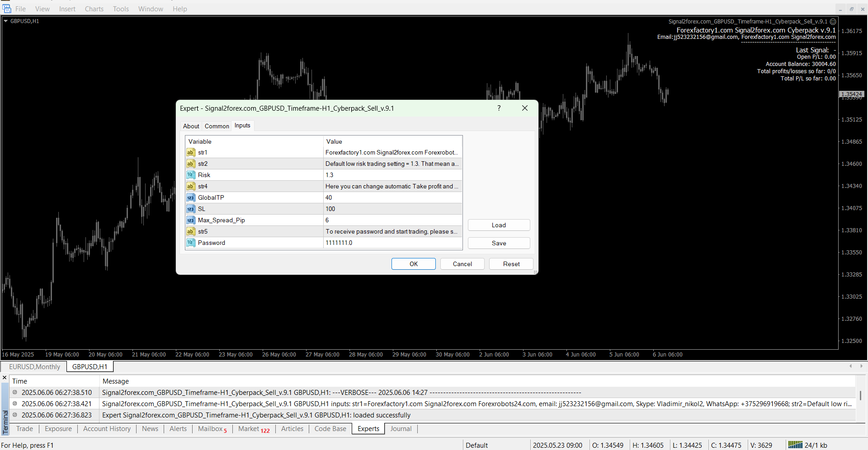Image resolution: width=868 pixels, height=450 pixels.
Task: Open the About tab in dialog
Action: click(191, 127)
